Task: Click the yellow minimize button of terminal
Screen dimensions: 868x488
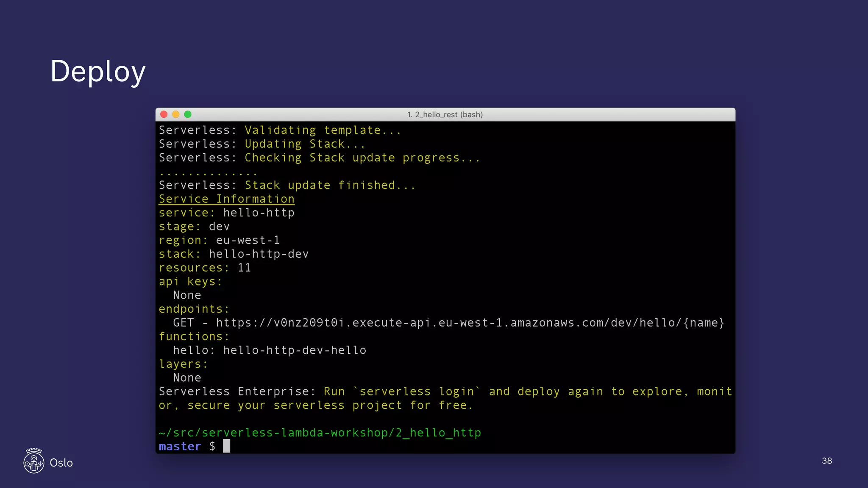Action: (176, 114)
